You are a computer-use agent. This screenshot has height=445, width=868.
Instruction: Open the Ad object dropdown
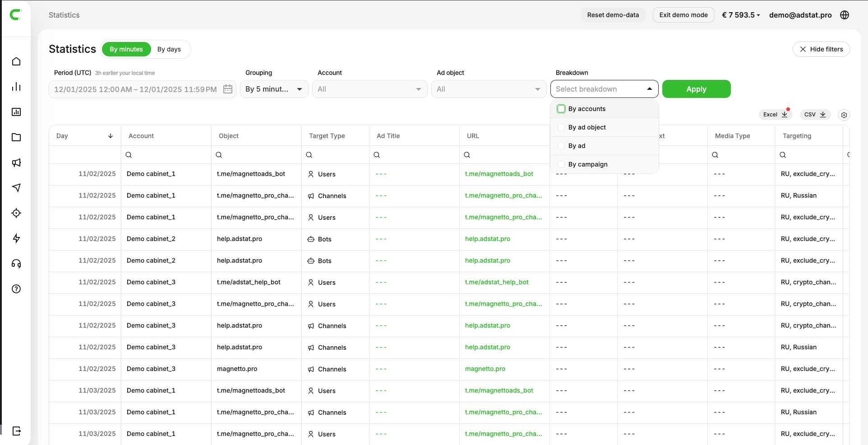489,89
